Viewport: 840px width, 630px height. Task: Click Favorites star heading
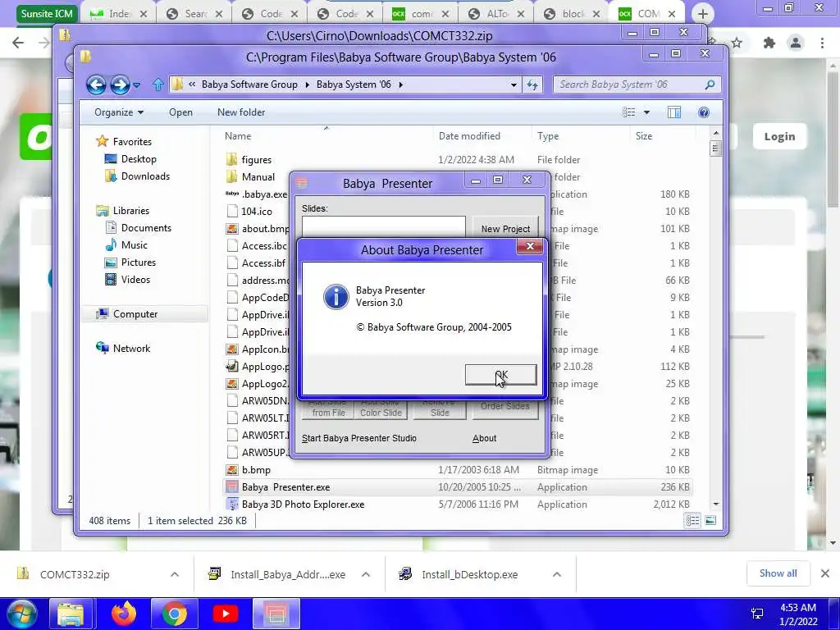coord(132,141)
